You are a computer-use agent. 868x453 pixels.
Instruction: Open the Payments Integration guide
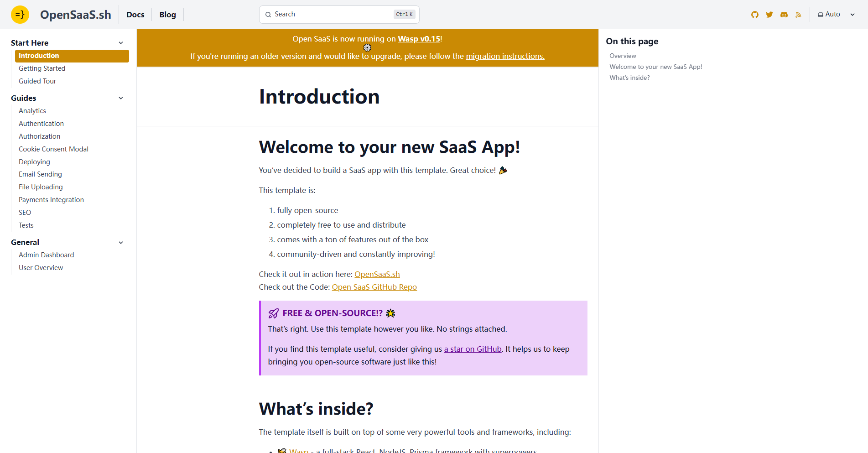coord(51,200)
